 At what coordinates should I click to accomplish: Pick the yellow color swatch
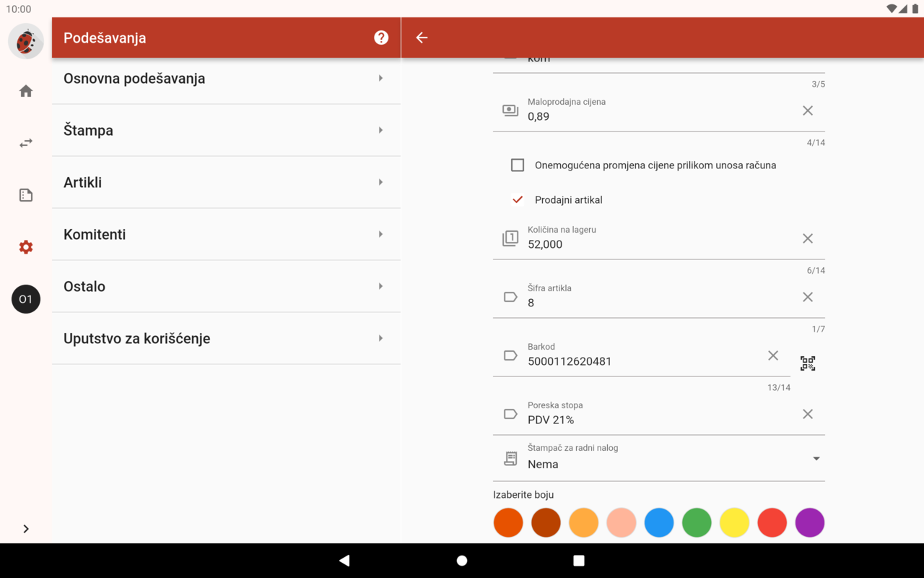(734, 522)
